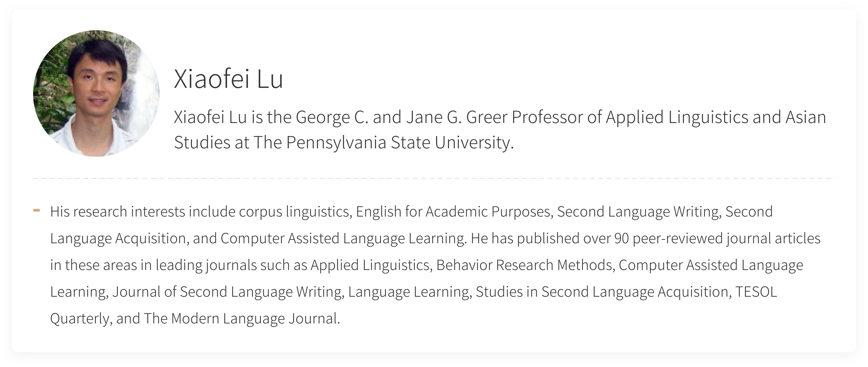Click "Quarterly" starting the last line

pos(80,318)
